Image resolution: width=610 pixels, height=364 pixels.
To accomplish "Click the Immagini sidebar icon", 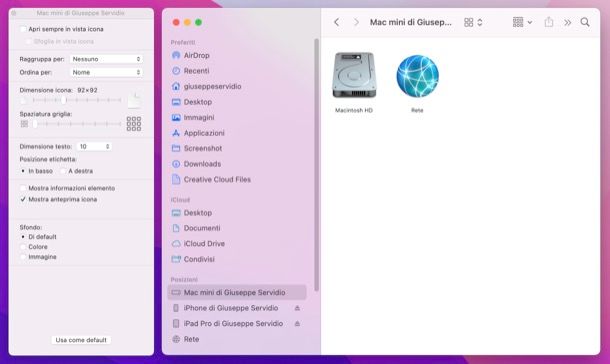I will point(176,117).
